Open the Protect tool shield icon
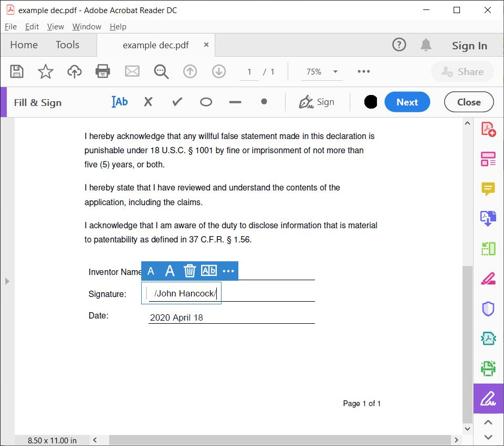504x446 pixels. (488, 309)
